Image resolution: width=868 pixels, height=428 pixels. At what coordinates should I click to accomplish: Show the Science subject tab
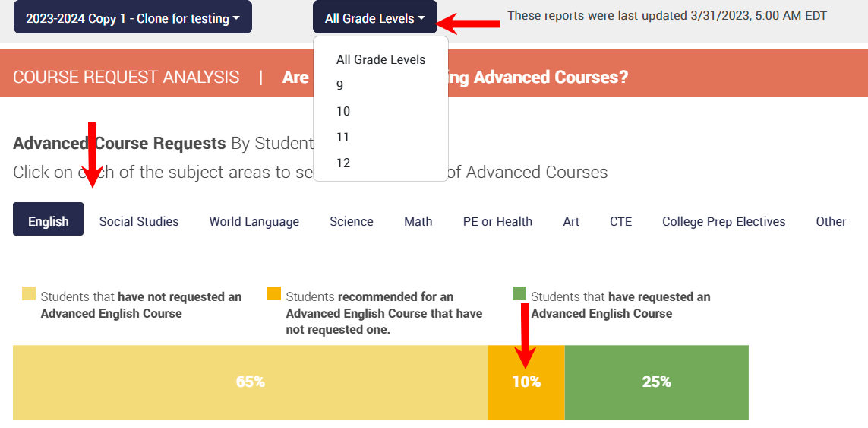[351, 221]
